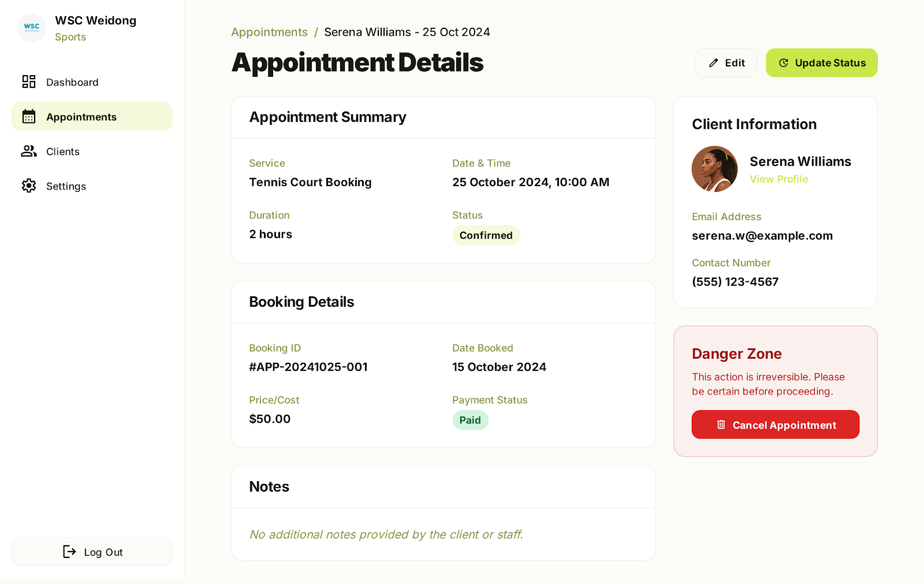Click the Dashboard grid icon

coord(29,82)
